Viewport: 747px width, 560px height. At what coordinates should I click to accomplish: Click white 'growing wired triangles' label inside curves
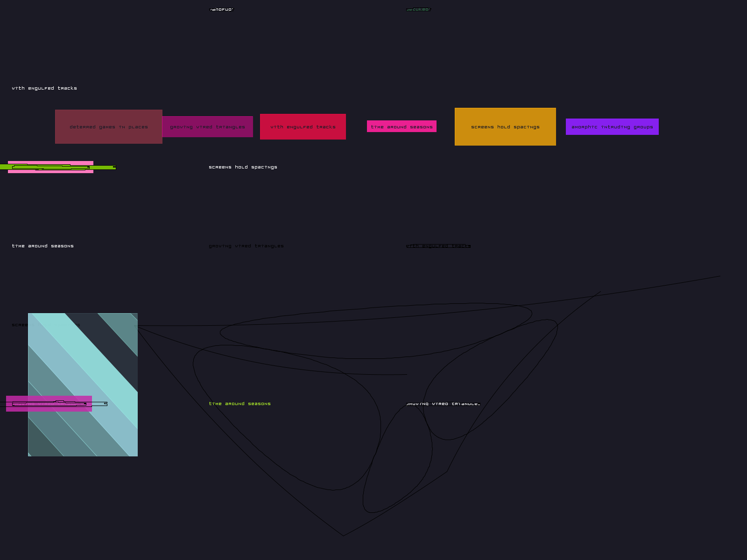tap(443, 404)
